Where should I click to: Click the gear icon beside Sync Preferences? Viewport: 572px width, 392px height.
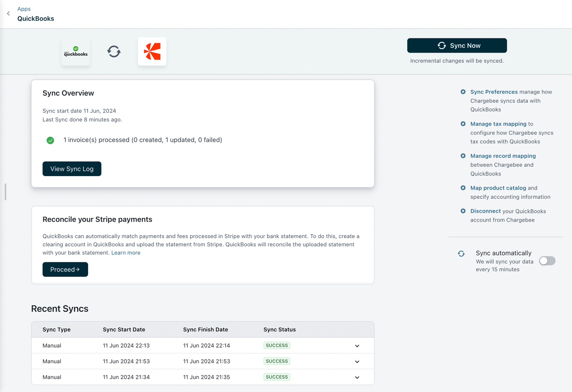click(x=463, y=92)
